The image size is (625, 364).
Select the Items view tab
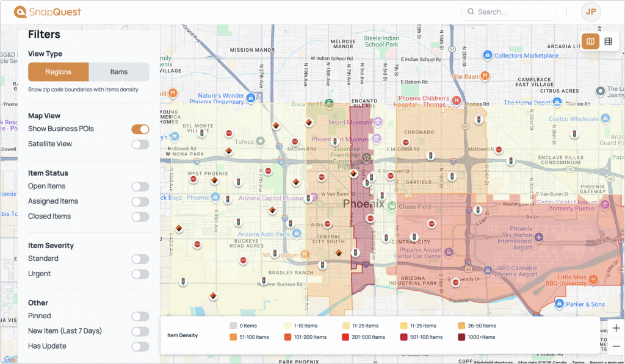coord(119,72)
